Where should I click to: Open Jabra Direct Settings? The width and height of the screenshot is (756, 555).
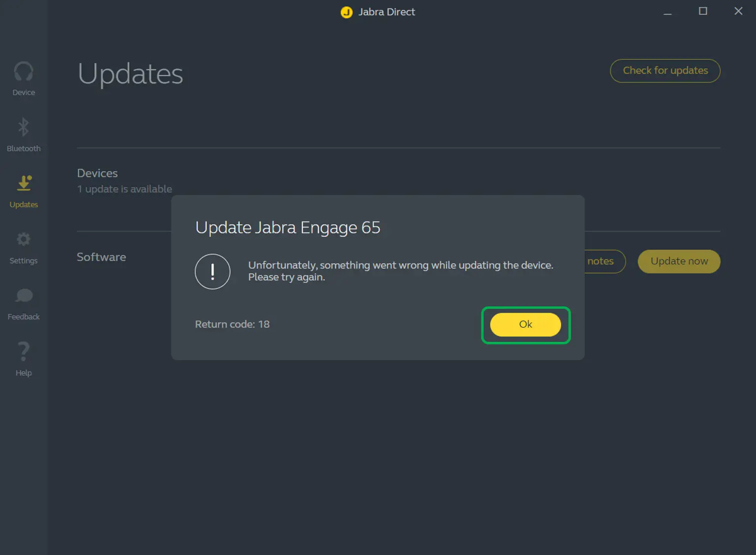[x=23, y=247]
